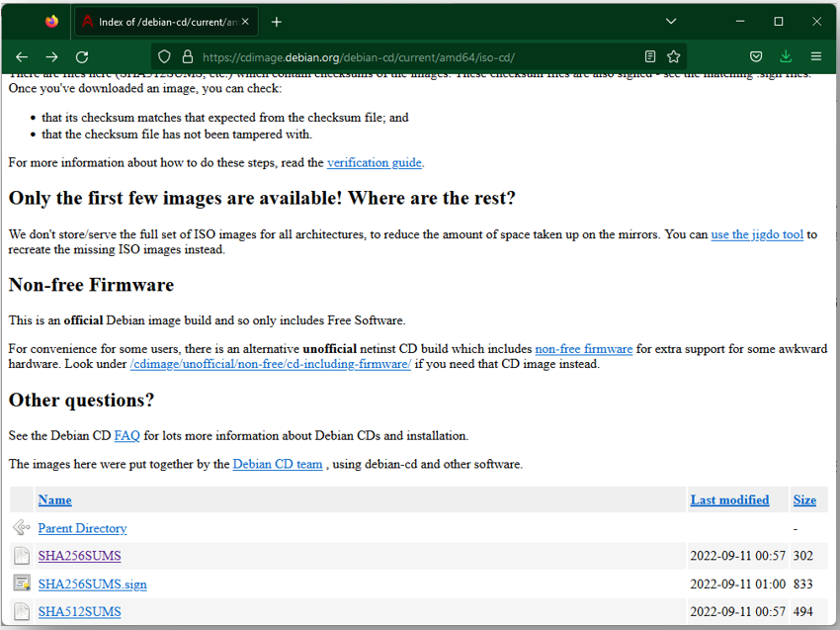Visit /cdimage/unofficial/non-free/cd-including-firmware/ link

(271, 364)
